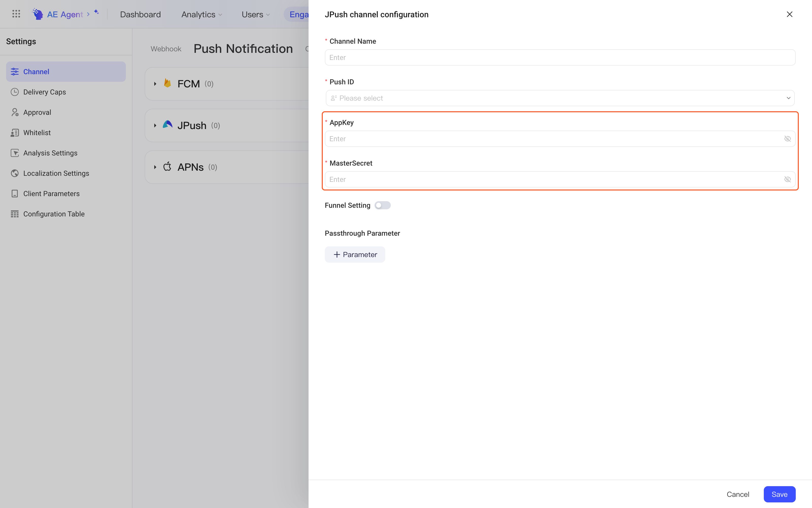Click the FCM Firebase logo icon

[167, 83]
